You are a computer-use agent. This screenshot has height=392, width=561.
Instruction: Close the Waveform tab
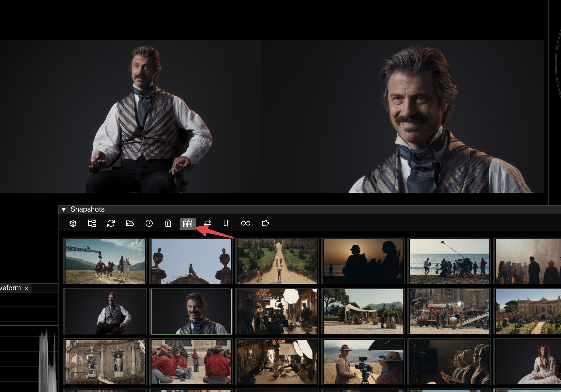pyautogui.click(x=27, y=288)
